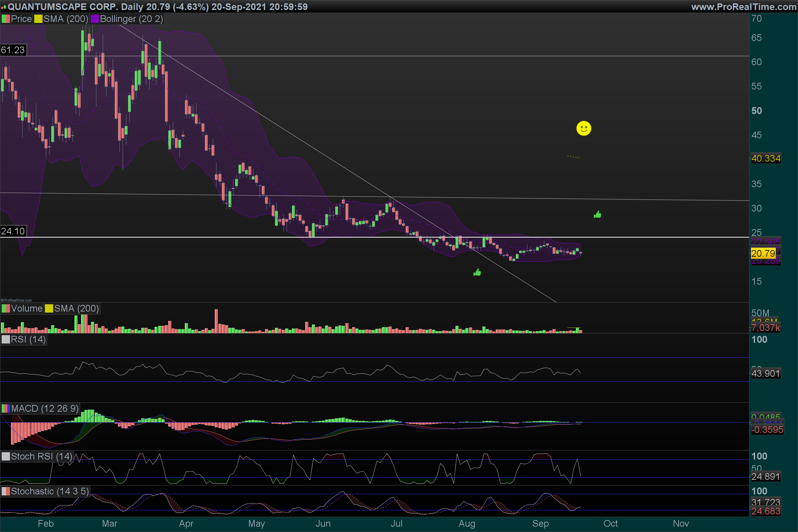Click the green thumbs-up near price 30
The image size is (798, 532).
pos(598,214)
